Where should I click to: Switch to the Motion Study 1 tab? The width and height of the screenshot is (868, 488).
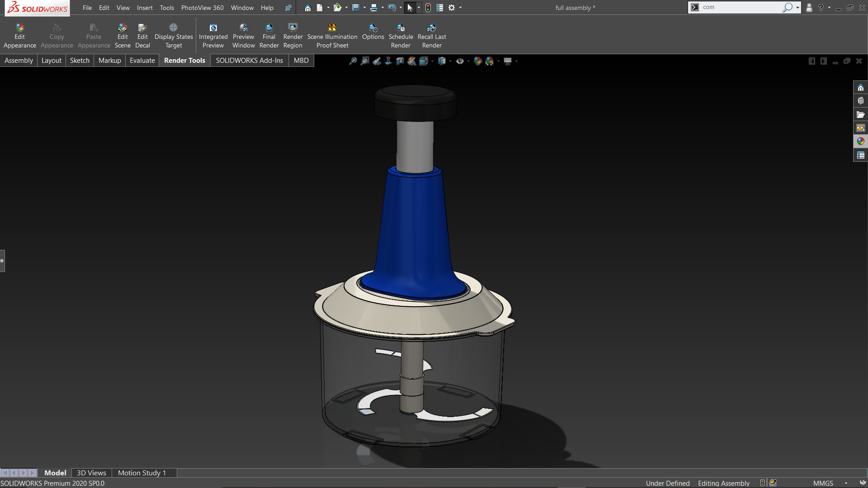pos(142,473)
